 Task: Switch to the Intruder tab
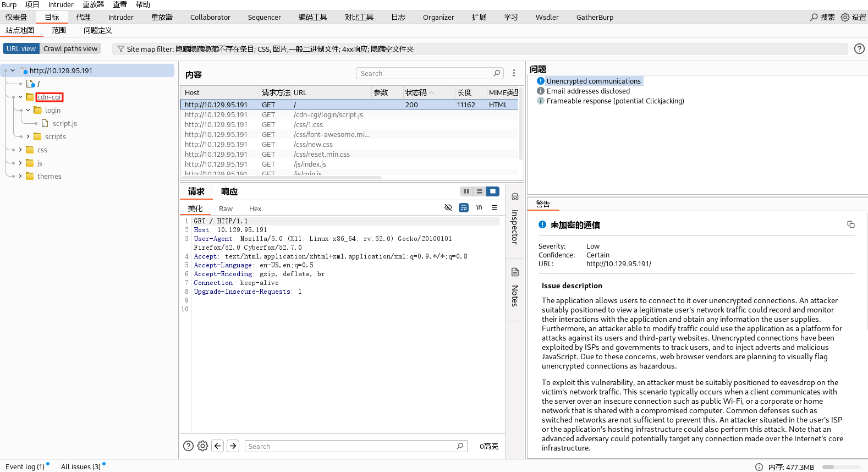[x=120, y=17]
